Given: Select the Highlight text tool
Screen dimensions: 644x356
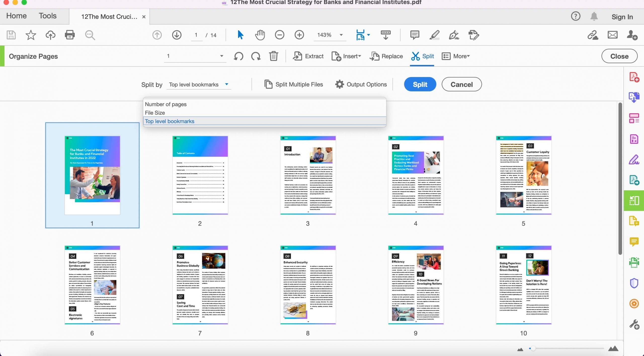Looking at the screenshot, I should 434,35.
